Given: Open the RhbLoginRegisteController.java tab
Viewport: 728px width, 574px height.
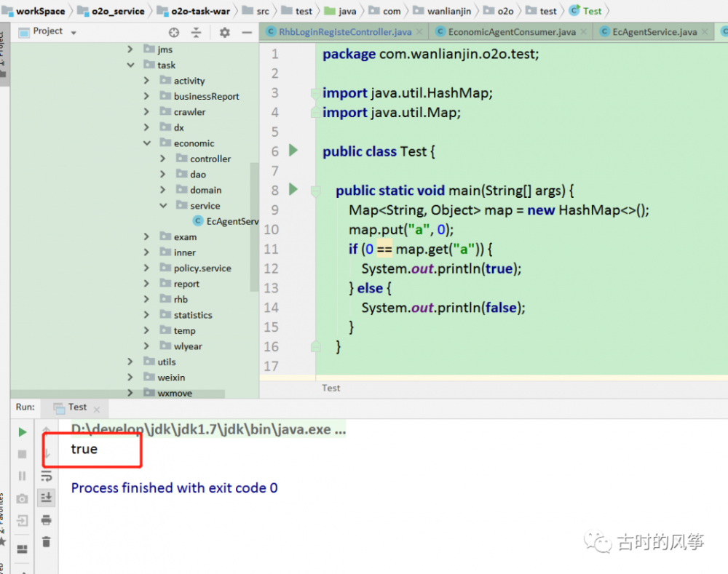Looking at the screenshot, I should [x=343, y=31].
